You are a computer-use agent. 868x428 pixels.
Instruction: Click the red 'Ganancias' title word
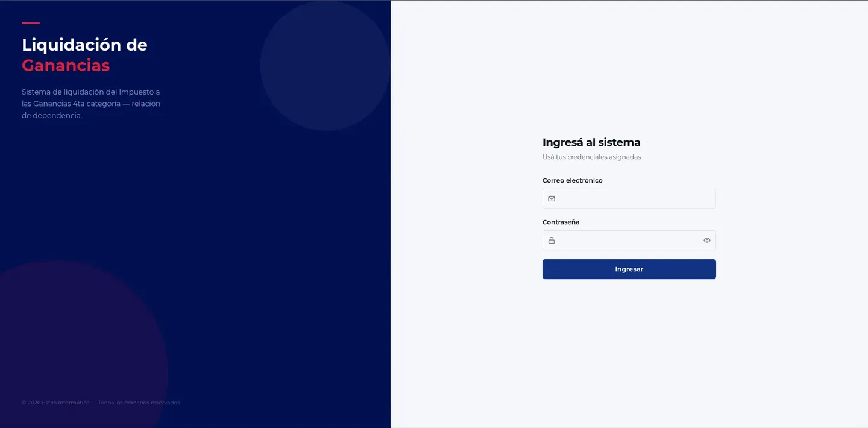66,65
